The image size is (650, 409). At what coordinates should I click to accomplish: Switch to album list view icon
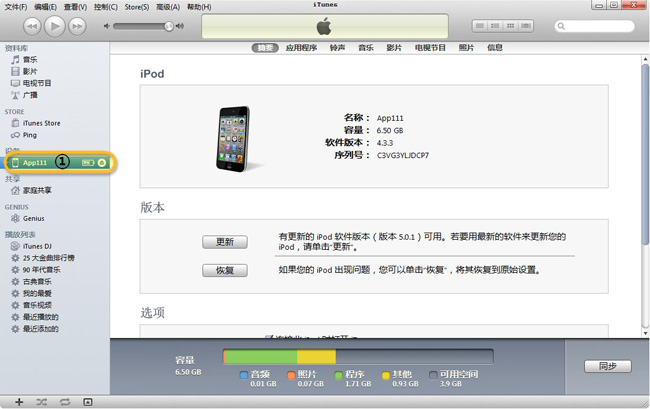click(495, 26)
